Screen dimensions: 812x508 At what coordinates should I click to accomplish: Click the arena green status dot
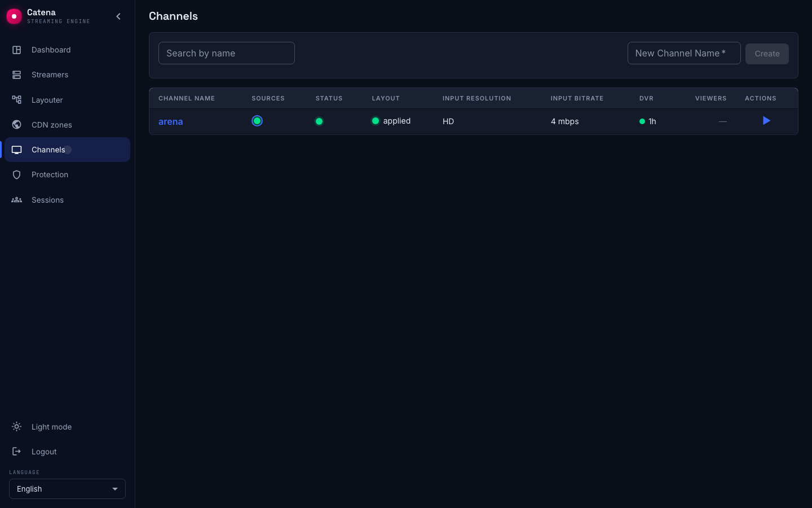[319, 121]
